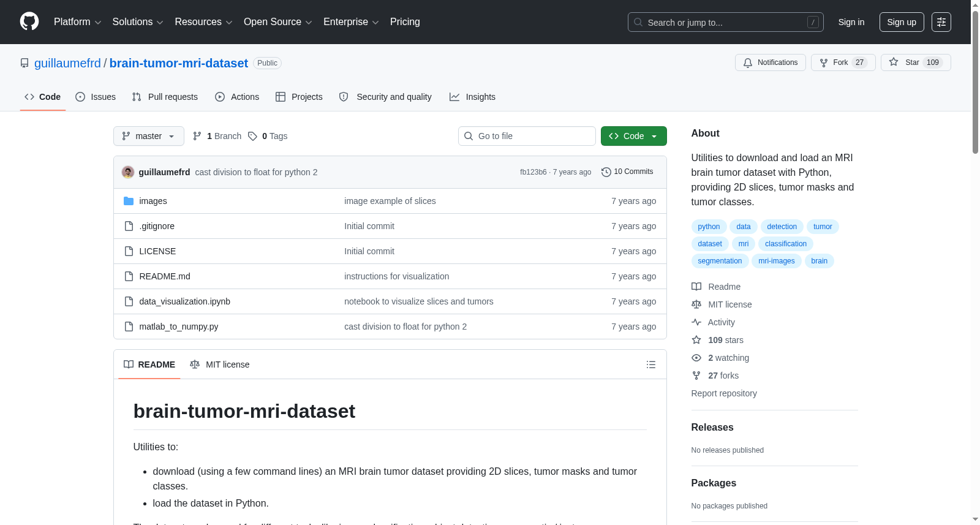Click the Go to file field

(x=527, y=136)
